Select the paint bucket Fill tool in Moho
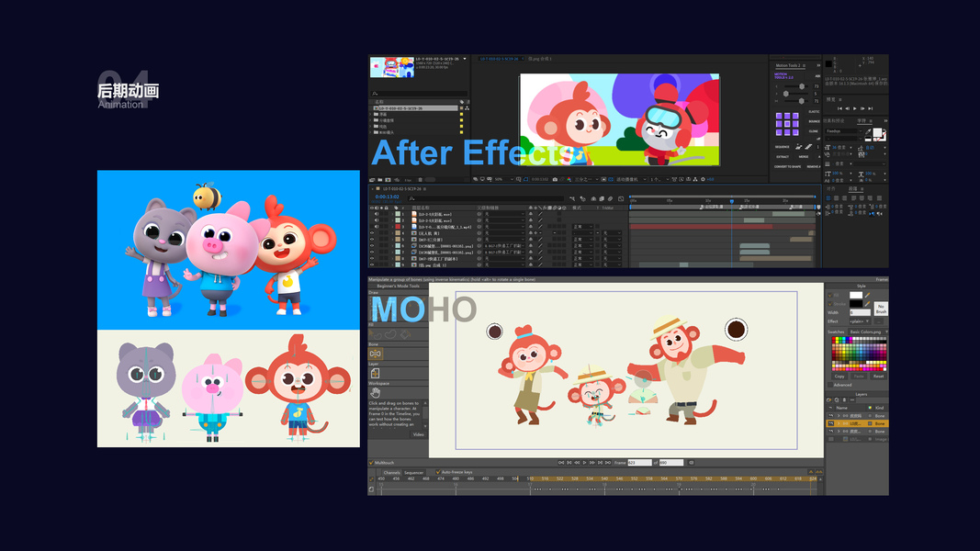The height and width of the screenshot is (551, 980). [405, 334]
